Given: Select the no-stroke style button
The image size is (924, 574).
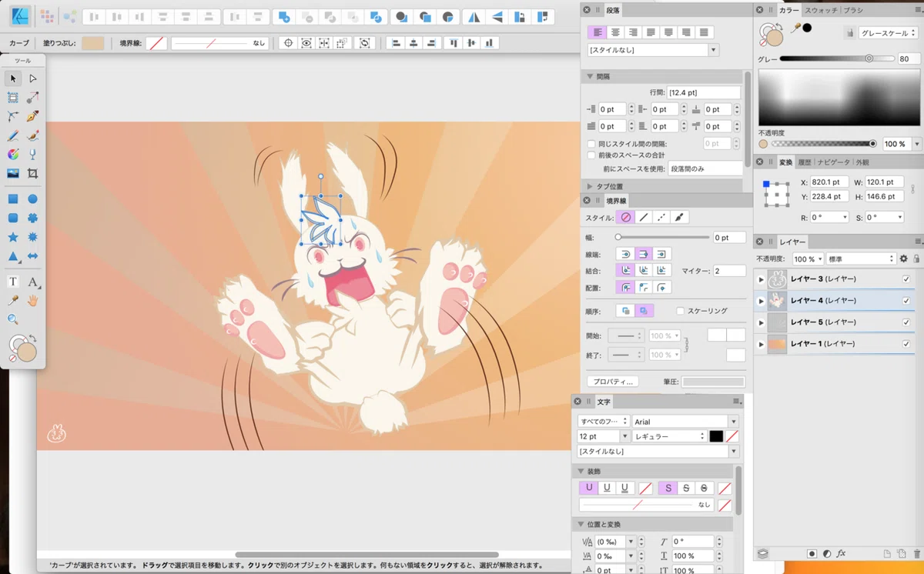Looking at the screenshot, I should tap(626, 218).
